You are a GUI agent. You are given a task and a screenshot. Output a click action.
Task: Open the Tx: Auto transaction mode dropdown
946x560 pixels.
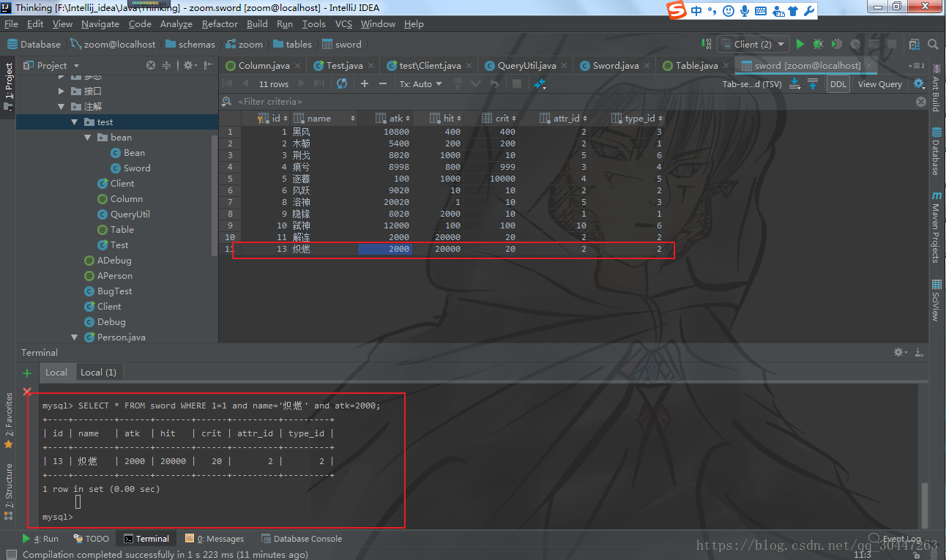tap(421, 83)
